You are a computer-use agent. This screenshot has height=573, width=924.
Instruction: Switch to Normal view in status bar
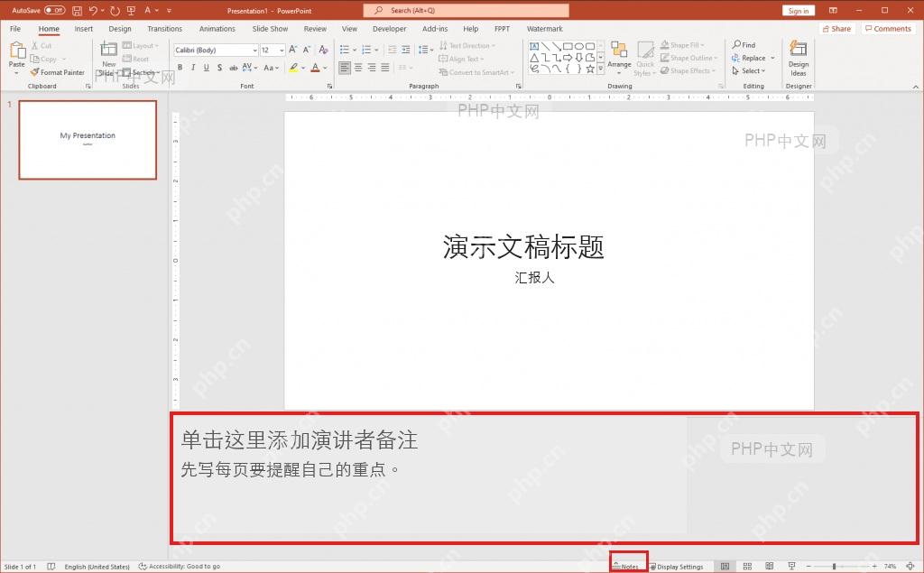(x=725, y=566)
